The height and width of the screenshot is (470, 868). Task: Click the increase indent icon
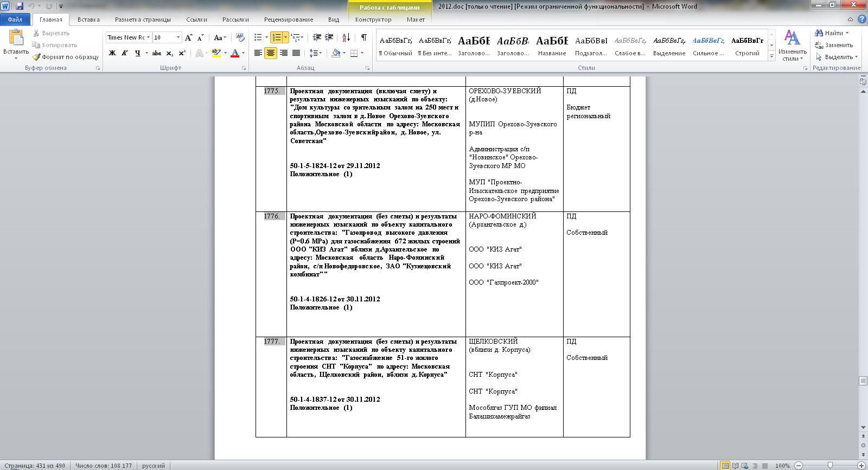click(x=329, y=37)
